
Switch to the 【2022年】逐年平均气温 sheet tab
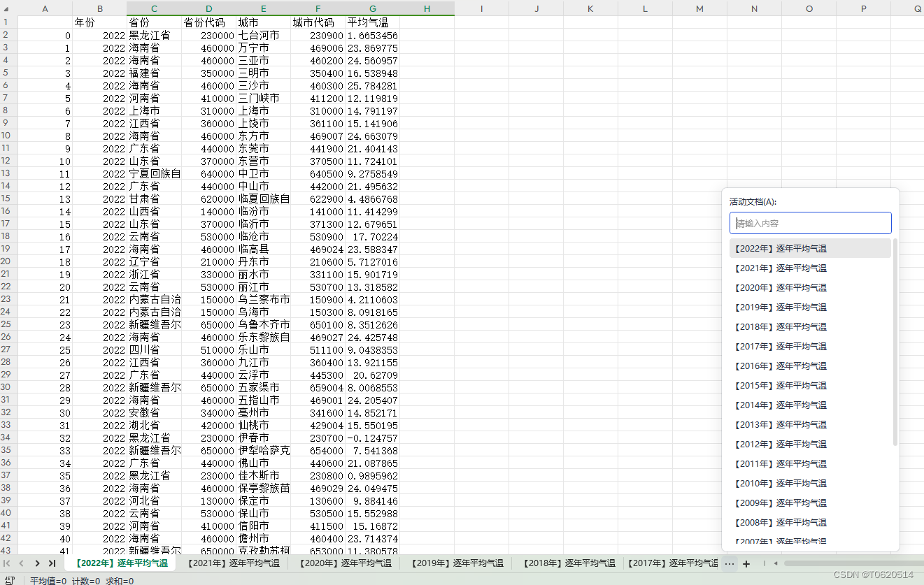point(120,563)
